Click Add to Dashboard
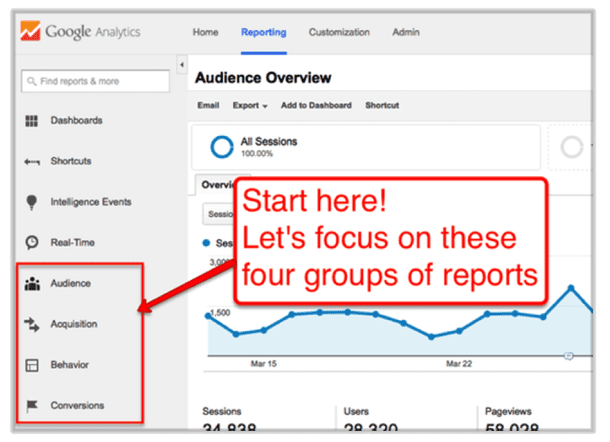 click(316, 105)
